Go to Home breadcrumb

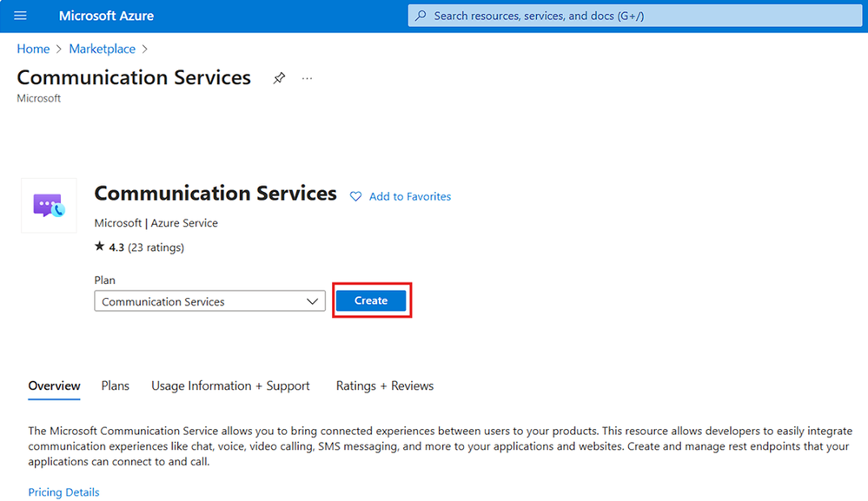[33, 49]
